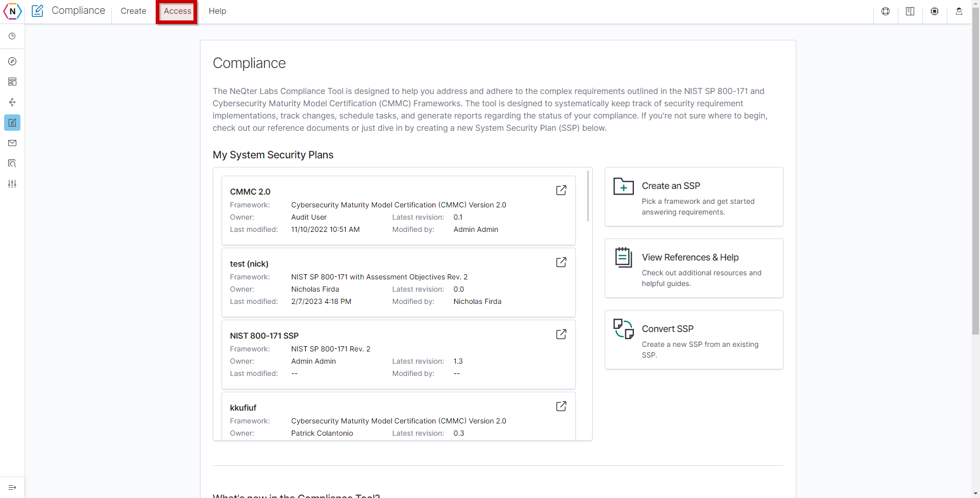Click the split-panel docs icon in header

click(910, 11)
